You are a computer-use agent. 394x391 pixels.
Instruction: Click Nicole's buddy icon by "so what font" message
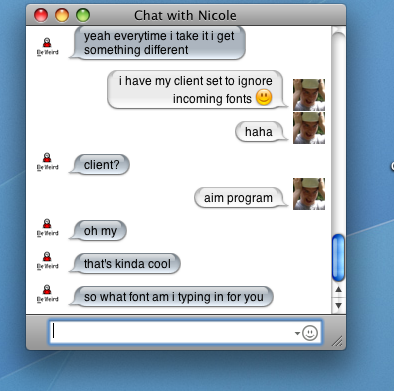[47, 294]
